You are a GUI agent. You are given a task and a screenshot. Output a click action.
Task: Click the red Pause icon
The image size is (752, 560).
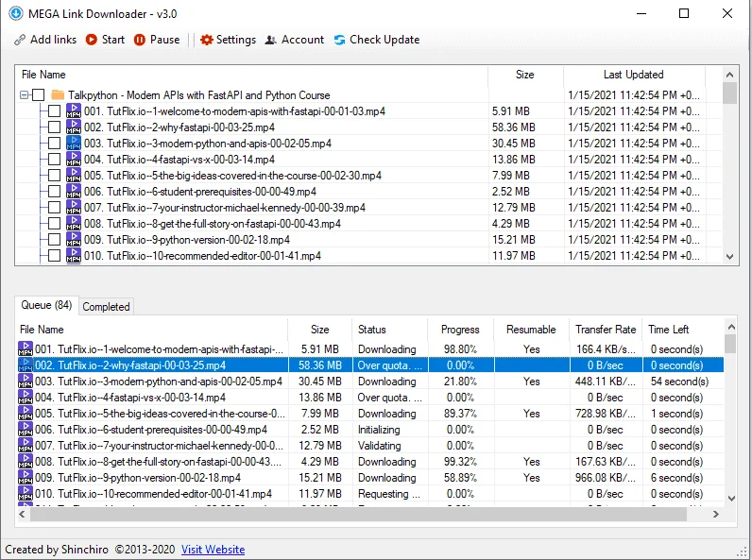tap(140, 40)
